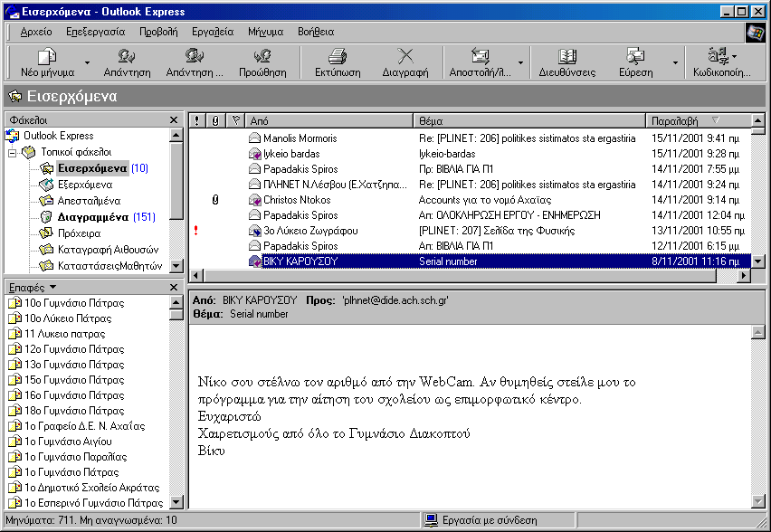This screenshot has height=532, width=771.
Task: Sort messages by the Θέμα column header
Action: 529,120
